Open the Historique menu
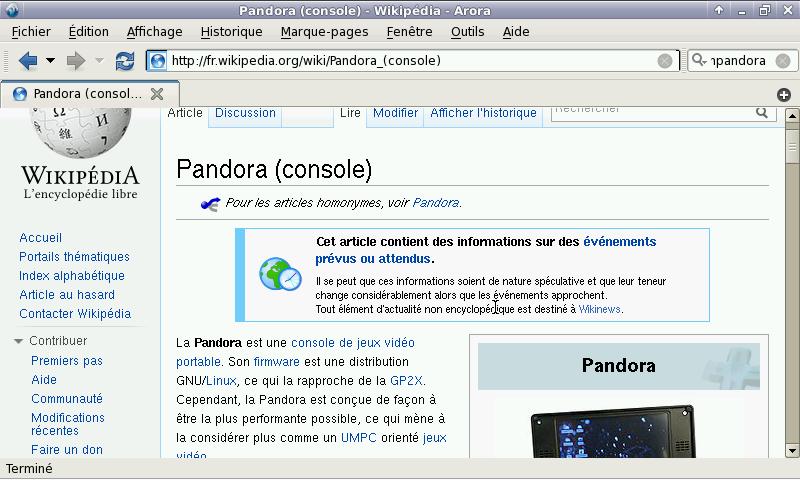Viewport: 800px width, 480px height. click(x=231, y=32)
